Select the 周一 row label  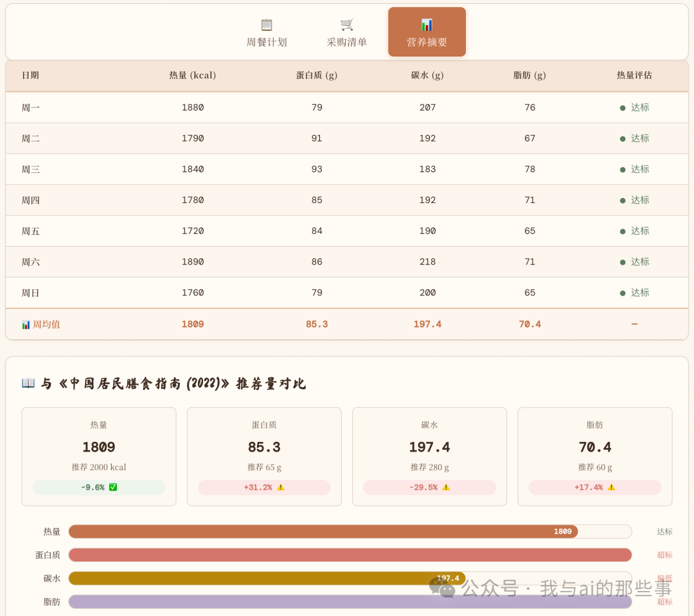[31, 107]
